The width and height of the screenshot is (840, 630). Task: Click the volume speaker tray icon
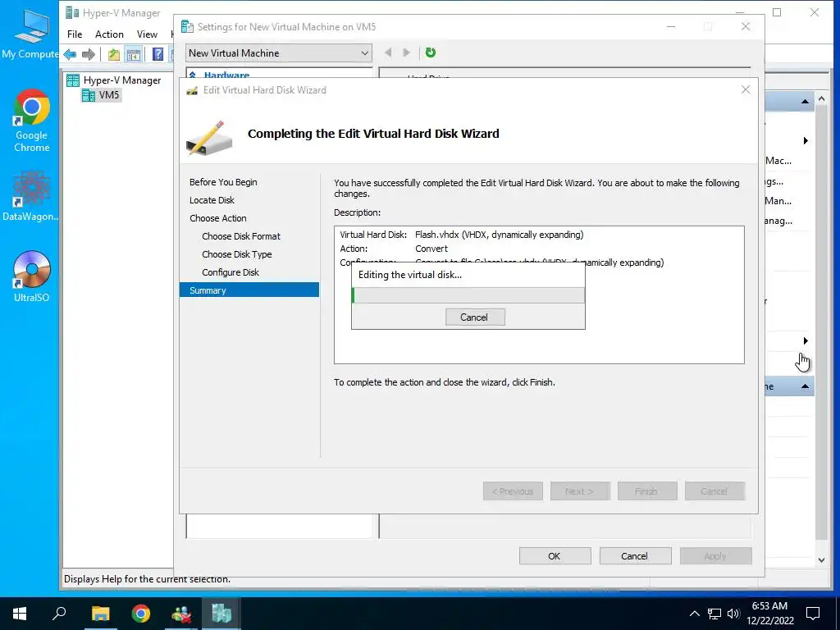pos(733,614)
